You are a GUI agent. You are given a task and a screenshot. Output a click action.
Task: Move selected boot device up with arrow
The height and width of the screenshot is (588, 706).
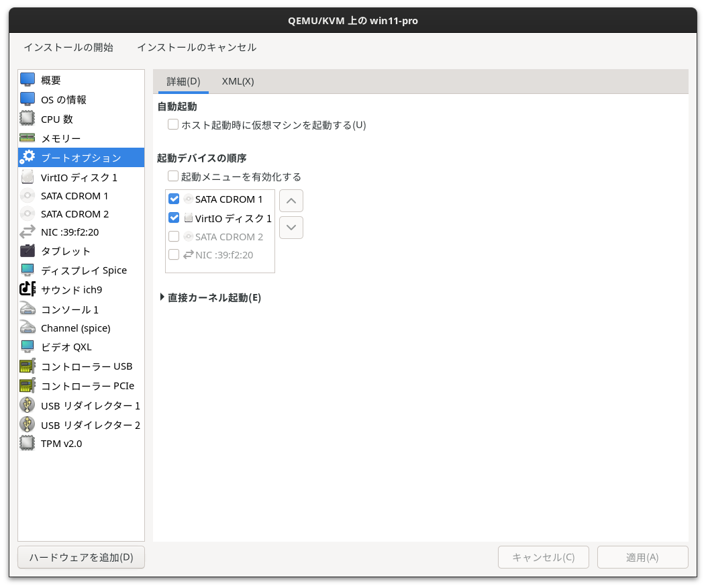point(291,200)
